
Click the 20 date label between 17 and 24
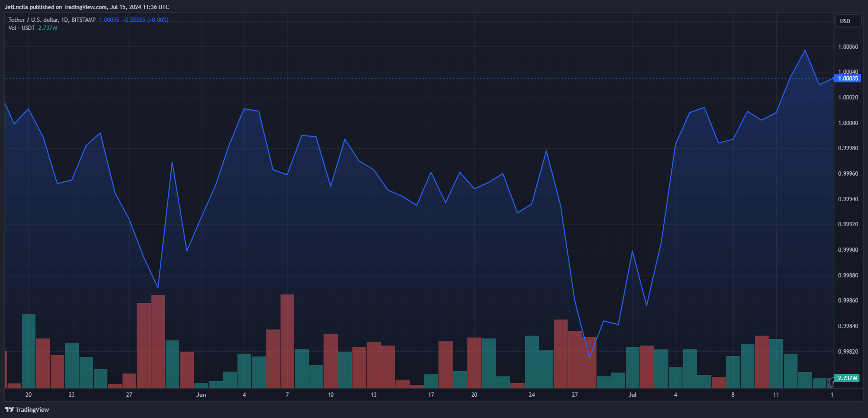point(474,395)
